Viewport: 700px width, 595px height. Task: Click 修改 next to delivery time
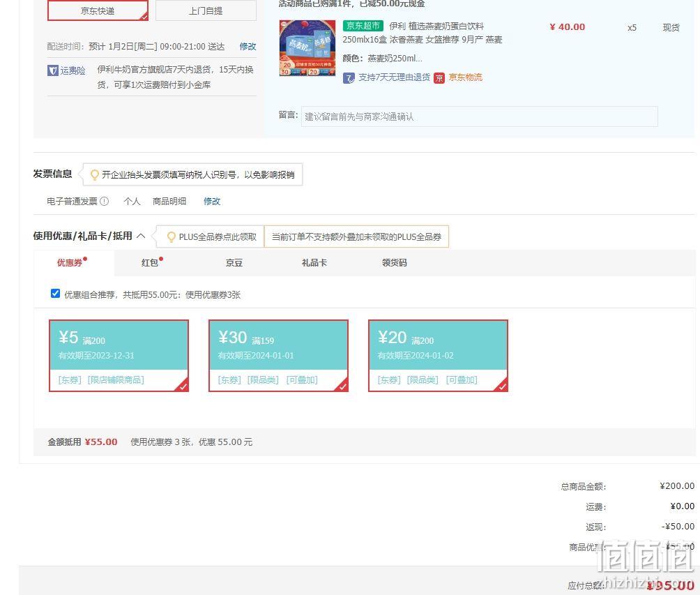point(248,47)
